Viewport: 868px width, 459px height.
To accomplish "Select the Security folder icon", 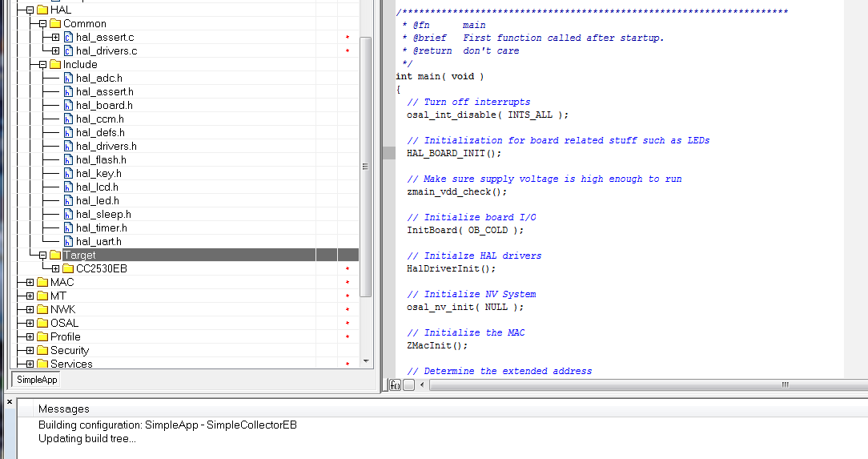I will [x=42, y=351].
